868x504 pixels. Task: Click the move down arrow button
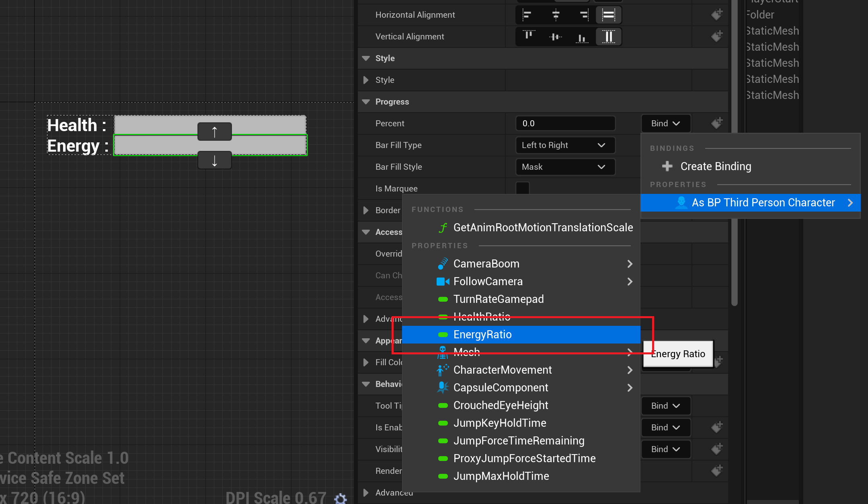pos(214,160)
